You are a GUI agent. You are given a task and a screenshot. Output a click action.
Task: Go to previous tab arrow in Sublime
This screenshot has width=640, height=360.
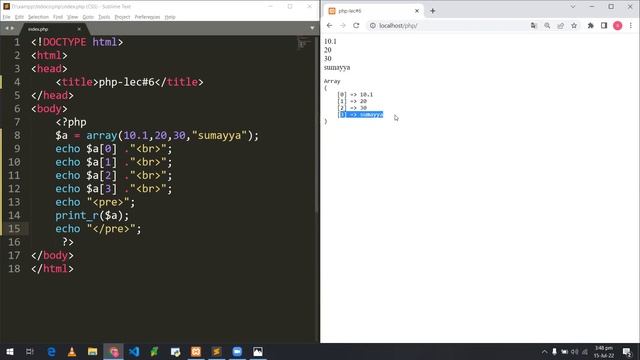pos(6,28)
